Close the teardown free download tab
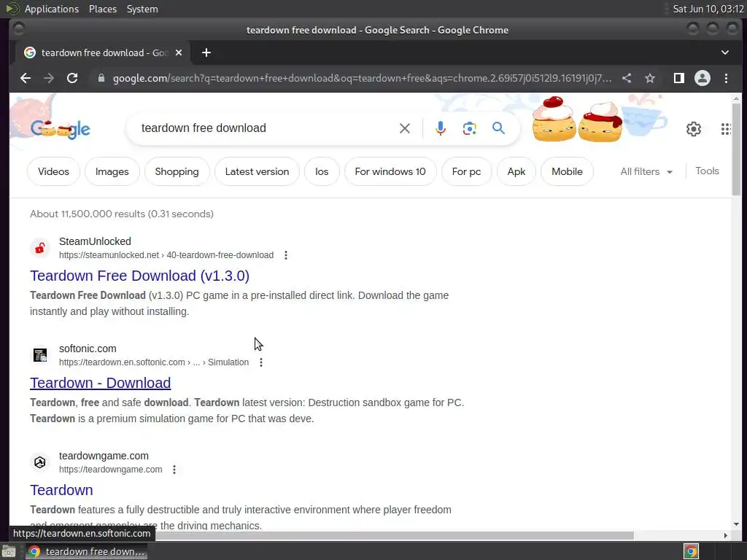747x560 pixels. coord(179,52)
